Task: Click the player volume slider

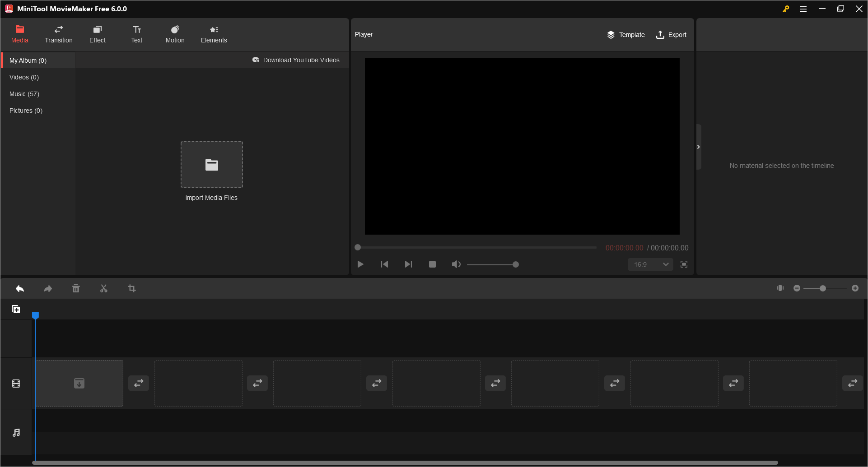Action: pos(492,264)
